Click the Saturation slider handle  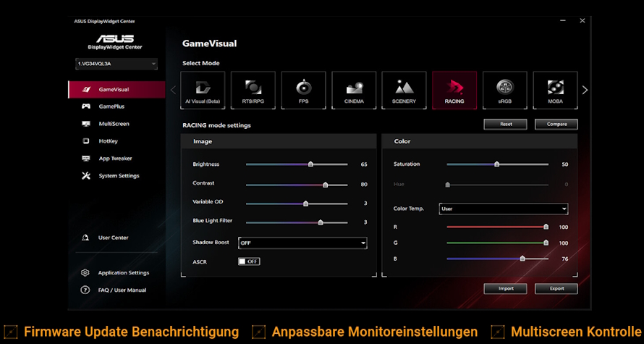point(497,164)
